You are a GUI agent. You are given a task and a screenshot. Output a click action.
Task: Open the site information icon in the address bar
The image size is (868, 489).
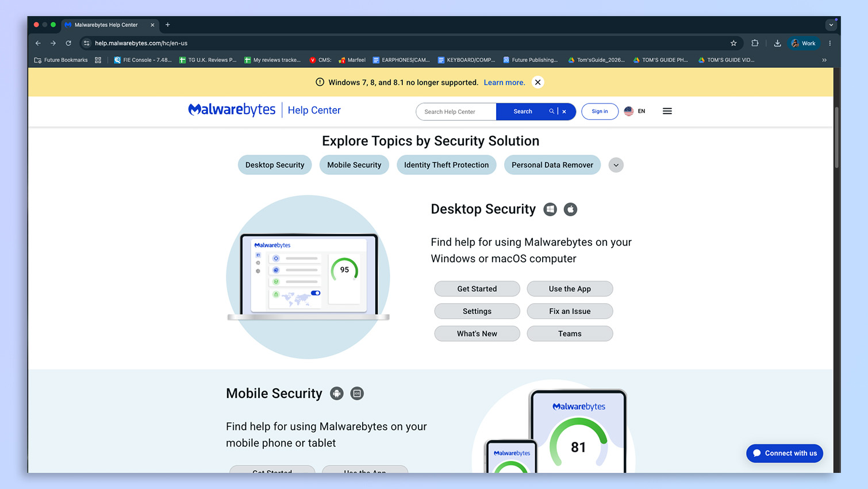click(87, 43)
